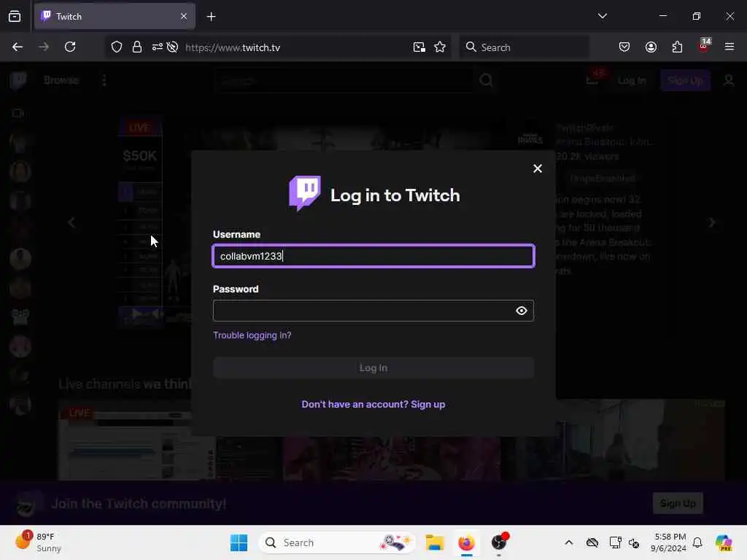
Task: Open the LIVE channel thumbnail under Live channels
Action: (125, 441)
